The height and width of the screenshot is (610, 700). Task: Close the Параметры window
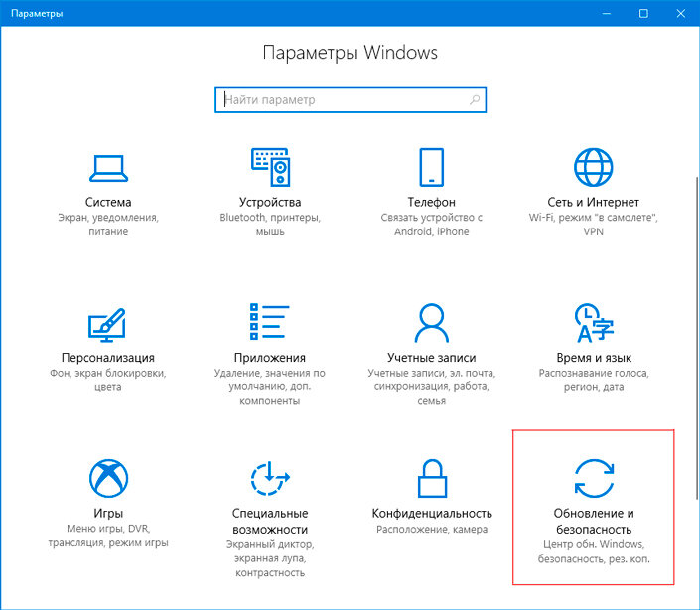tap(681, 13)
